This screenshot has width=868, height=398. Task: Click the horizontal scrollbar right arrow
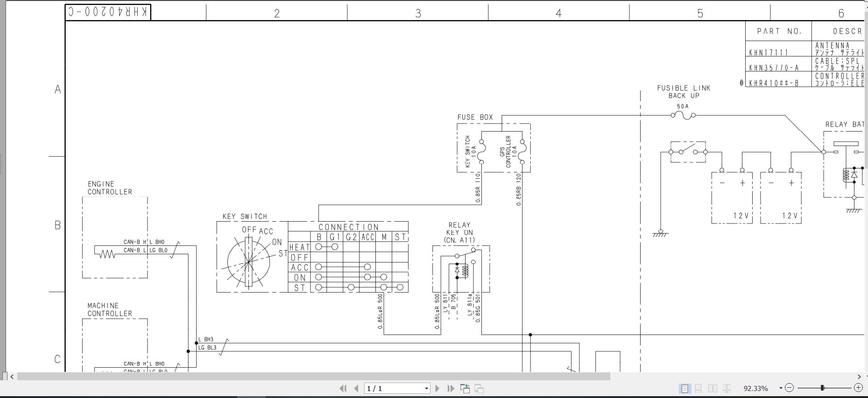pyautogui.click(x=859, y=377)
